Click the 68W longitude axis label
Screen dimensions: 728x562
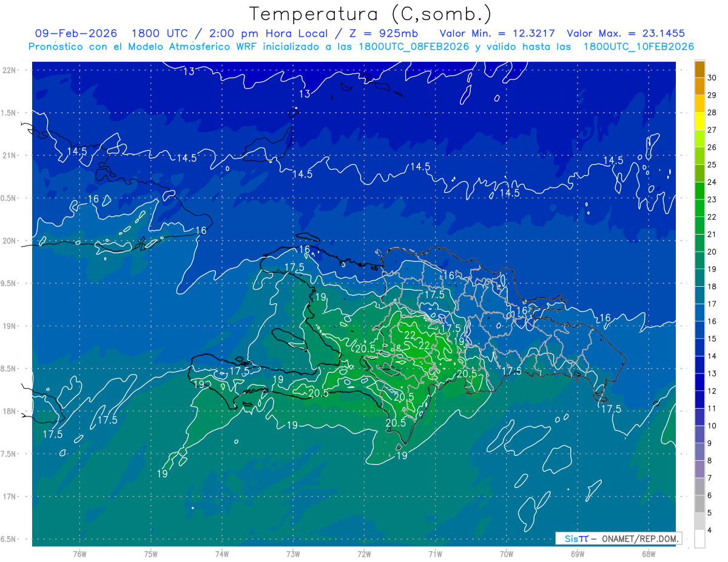point(648,554)
